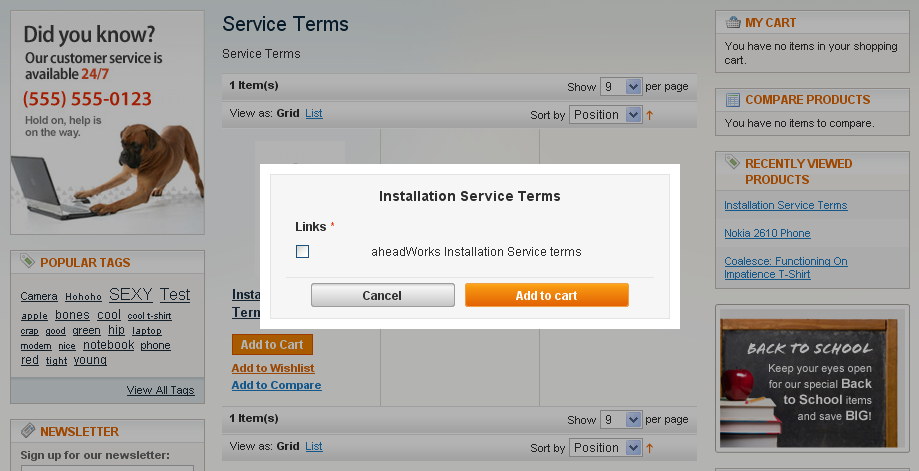Click the Back to School banner
The height and width of the screenshot is (471, 919).
pyautogui.click(x=809, y=384)
